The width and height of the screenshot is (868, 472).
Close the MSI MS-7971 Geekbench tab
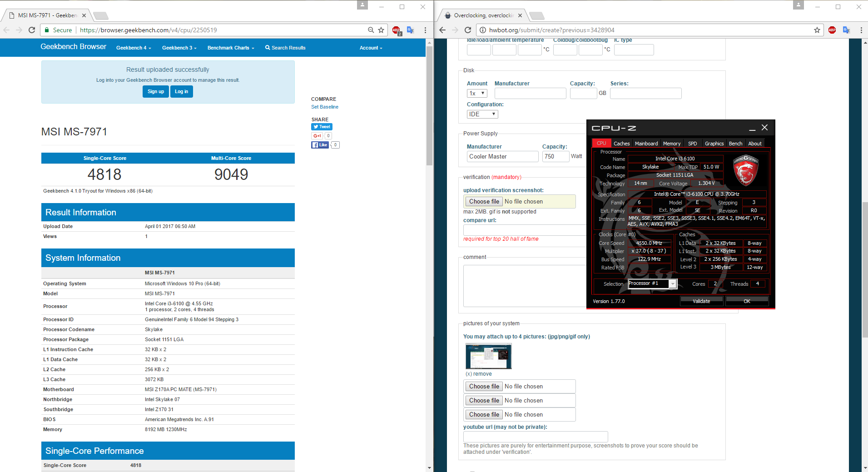84,15
